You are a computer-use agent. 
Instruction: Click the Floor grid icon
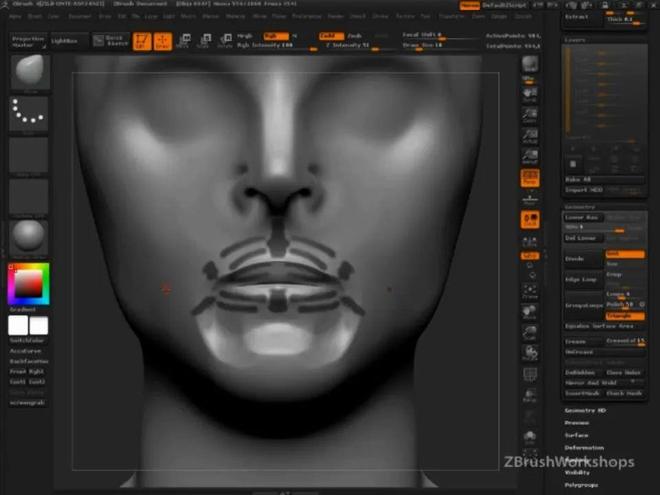pos(530,198)
